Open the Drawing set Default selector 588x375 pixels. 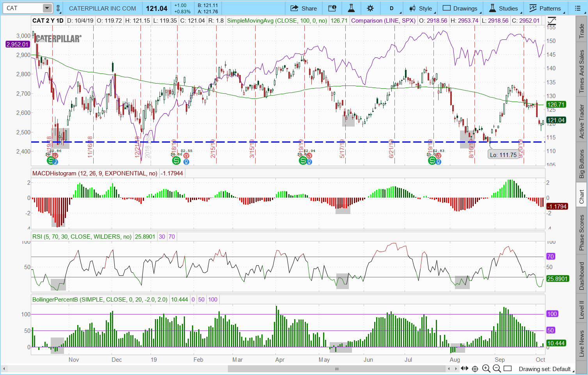point(545,369)
